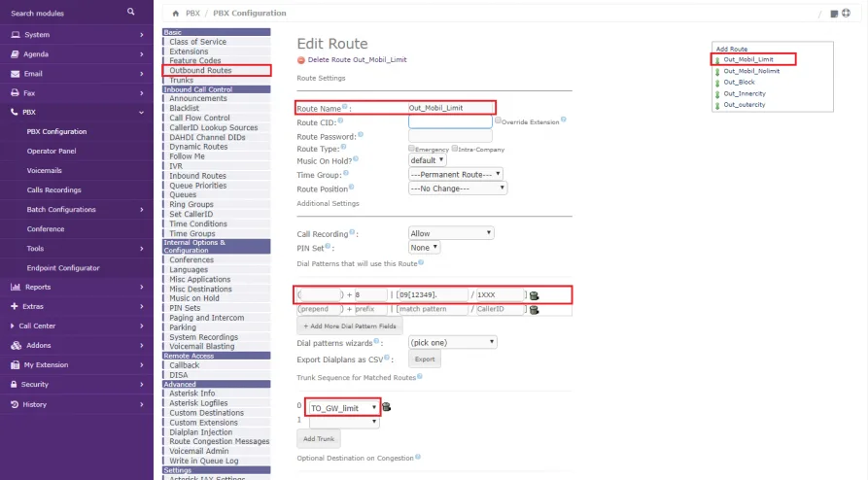Click the globe icon at top right
Viewport: 868px width, 480px height.
(x=846, y=13)
